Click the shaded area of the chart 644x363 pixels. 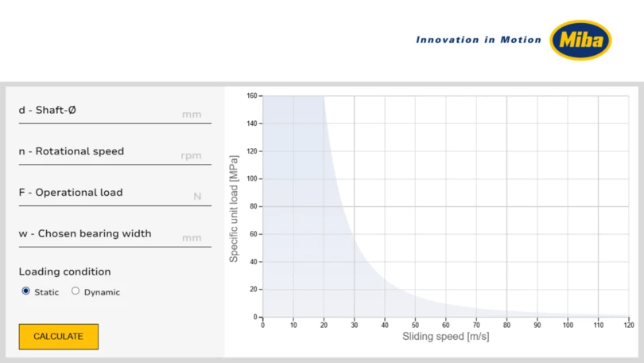[294, 239]
